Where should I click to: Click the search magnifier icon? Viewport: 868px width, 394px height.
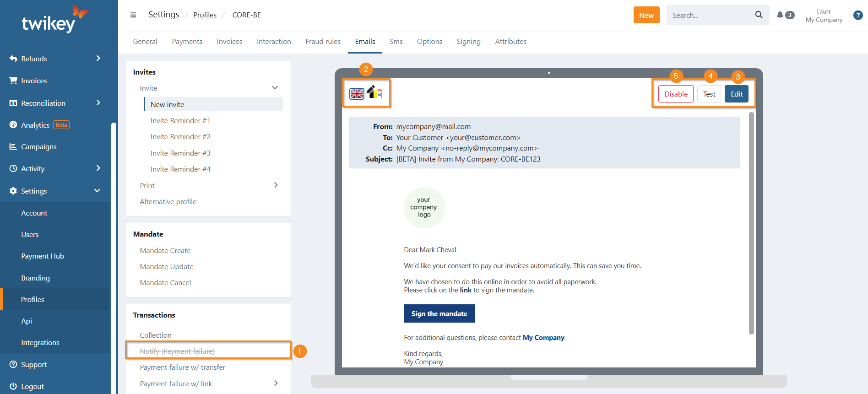click(759, 15)
